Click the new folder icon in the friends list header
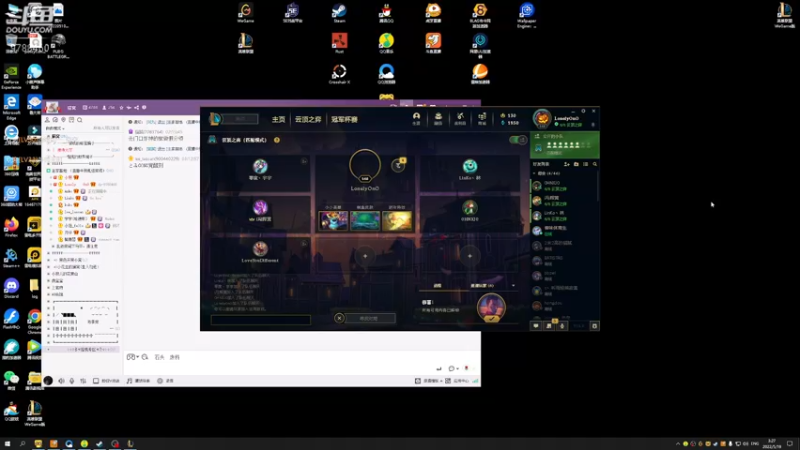The image size is (800, 450). tap(576, 164)
